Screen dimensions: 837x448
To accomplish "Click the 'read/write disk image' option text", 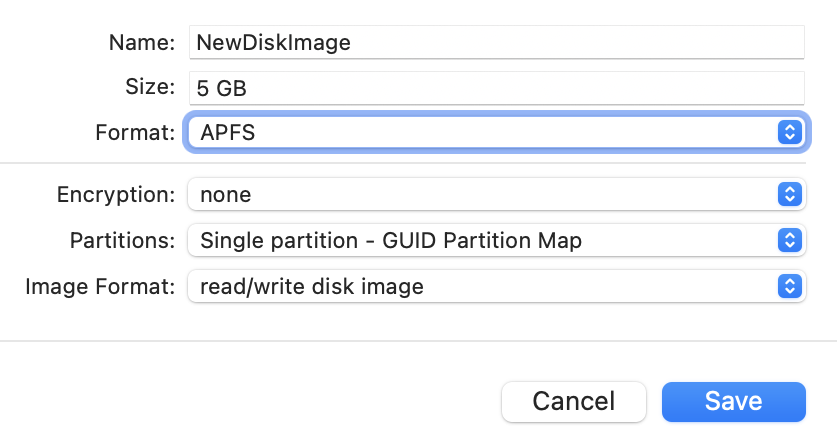I will [x=312, y=287].
